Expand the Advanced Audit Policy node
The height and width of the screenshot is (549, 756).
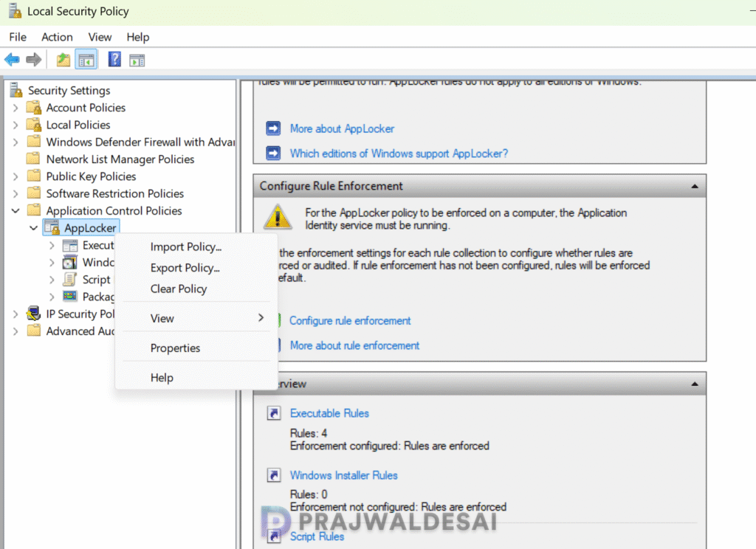point(16,331)
